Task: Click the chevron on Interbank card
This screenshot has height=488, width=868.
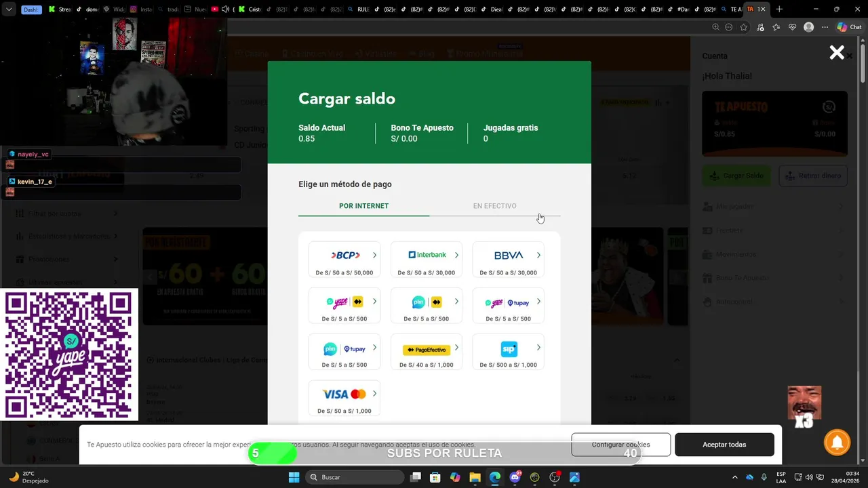Action: [456, 256]
